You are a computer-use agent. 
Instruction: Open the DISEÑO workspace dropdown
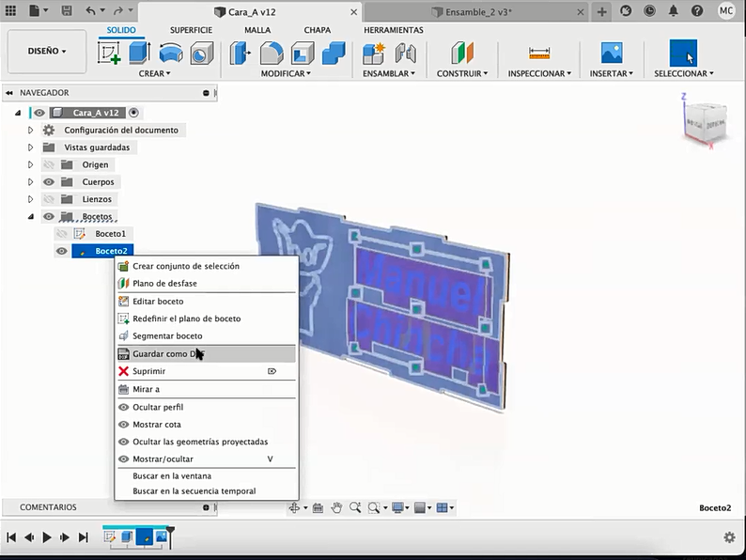(x=47, y=51)
